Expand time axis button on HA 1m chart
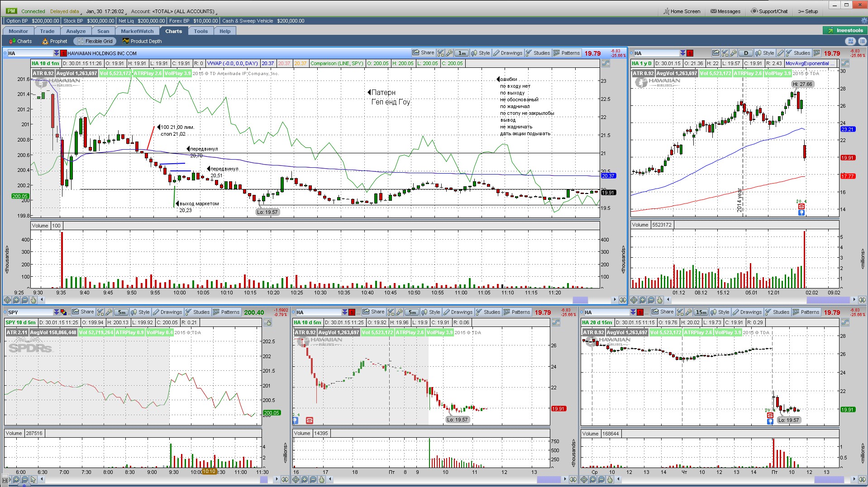The width and height of the screenshot is (868, 487). [x=623, y=300]
